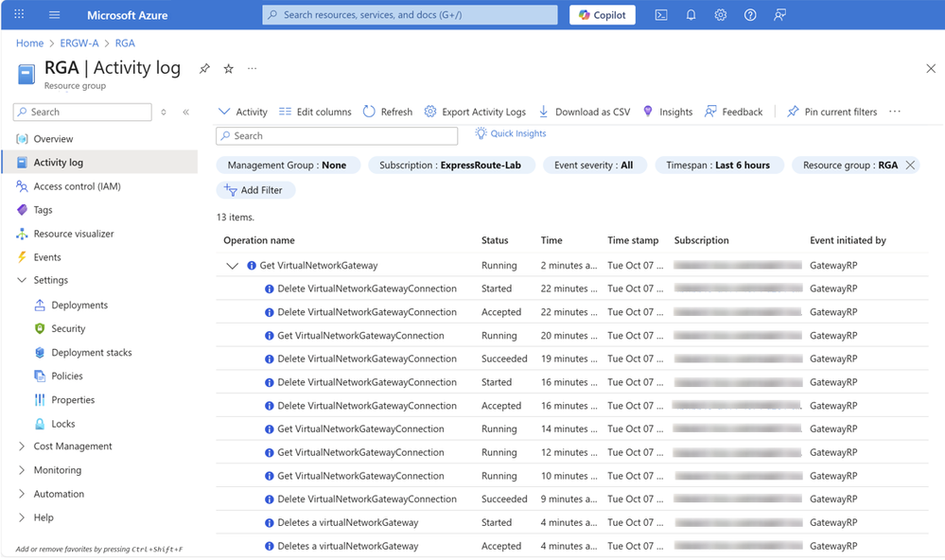Screen dimensions: 945x560
Task: Go to the Home breadcrumb link
Action: [x=29, y=43]
